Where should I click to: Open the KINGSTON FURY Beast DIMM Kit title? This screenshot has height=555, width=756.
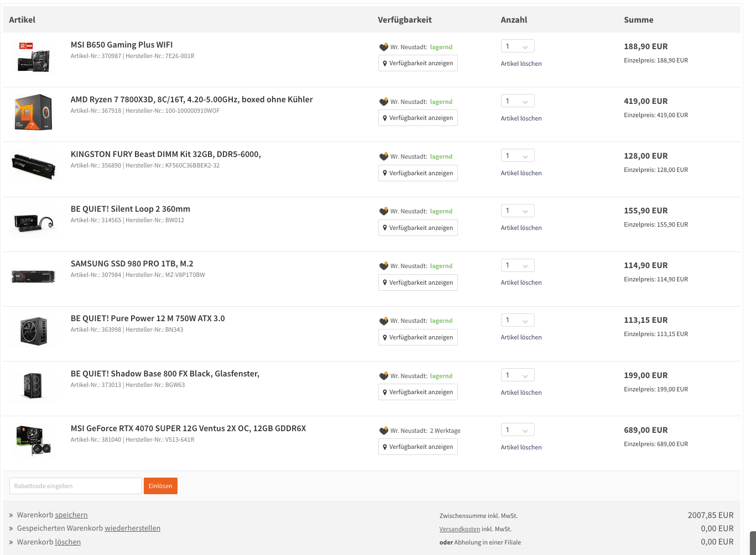pos(165,154)
